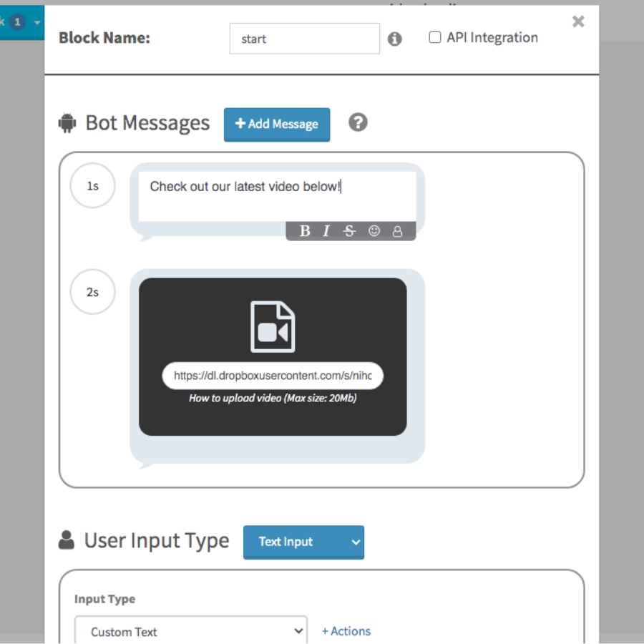Viewport: 644px width, 644px height.
Task: Close the block editor dialog
Action: 578,21
